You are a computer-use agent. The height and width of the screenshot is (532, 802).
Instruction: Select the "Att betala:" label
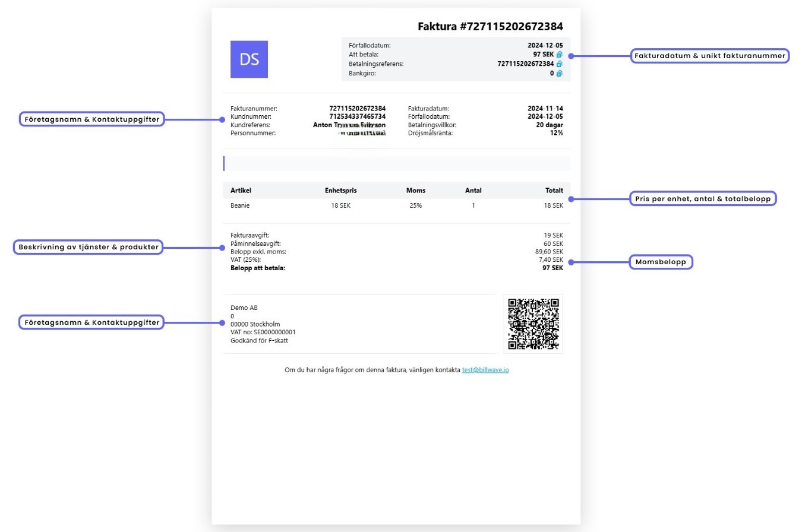click(x=364, y=55)
